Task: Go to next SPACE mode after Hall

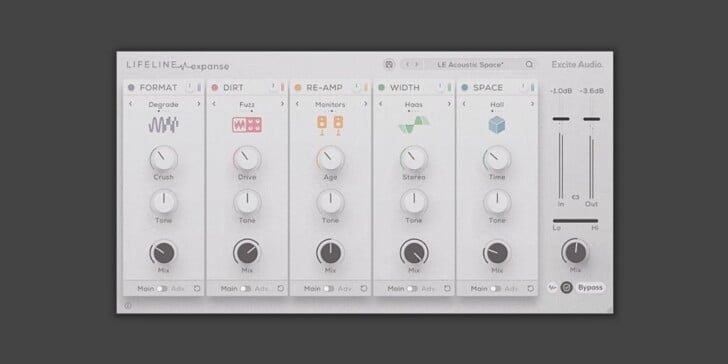Action: 532,104
